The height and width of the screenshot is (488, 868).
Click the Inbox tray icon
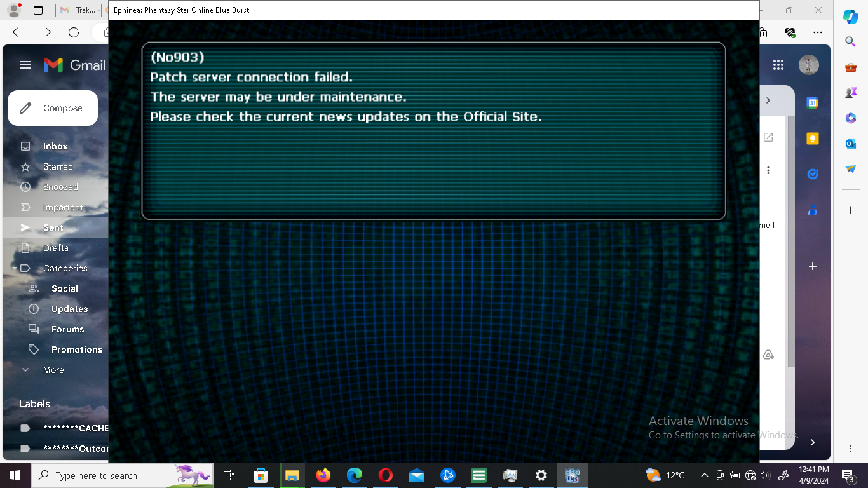pos(25,146)
